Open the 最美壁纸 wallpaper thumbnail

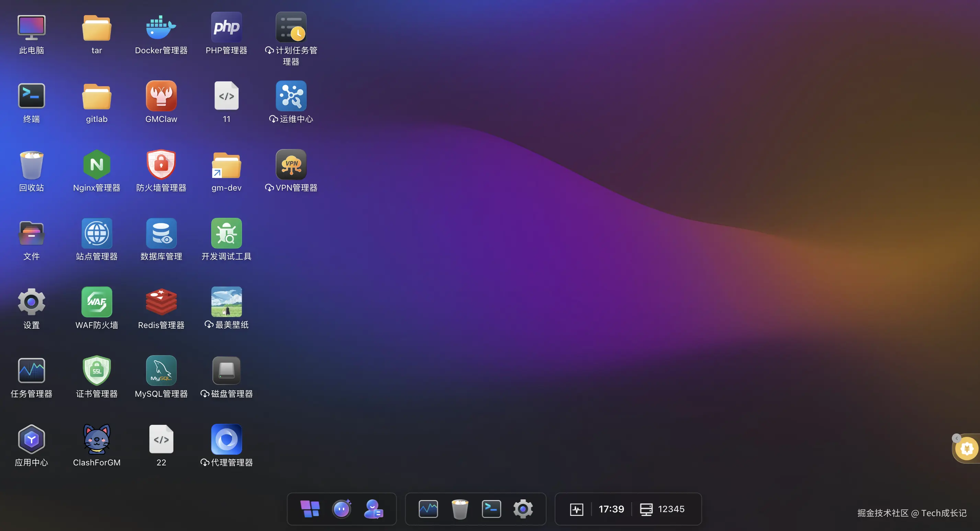pyautogui.click(x=226, y=302)
